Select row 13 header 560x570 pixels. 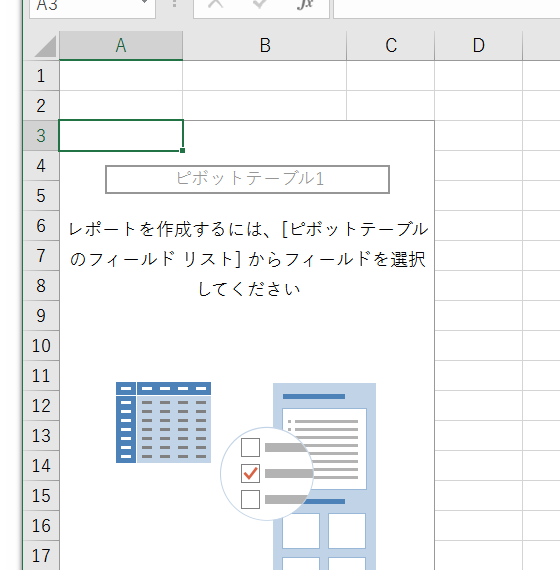(41, 436)
